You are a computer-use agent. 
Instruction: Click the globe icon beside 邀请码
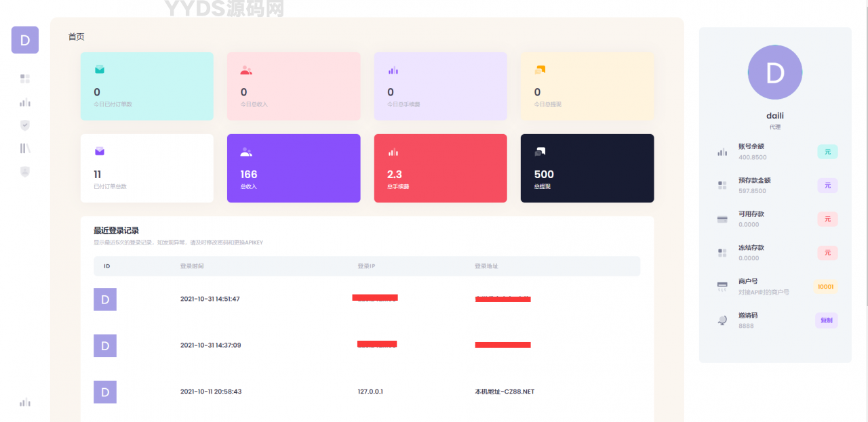point(722,320)
